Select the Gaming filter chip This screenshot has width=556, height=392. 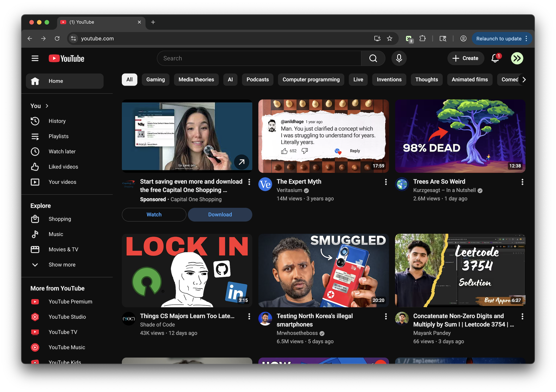[x=155, y=79]
